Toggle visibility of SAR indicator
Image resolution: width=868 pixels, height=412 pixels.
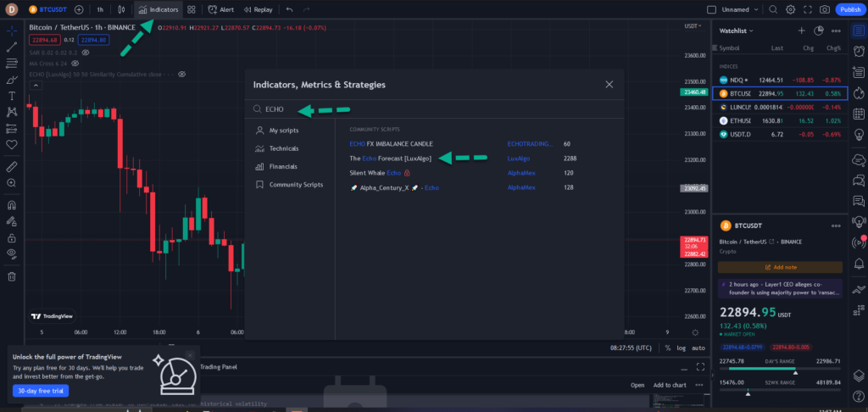click(86, 53)
